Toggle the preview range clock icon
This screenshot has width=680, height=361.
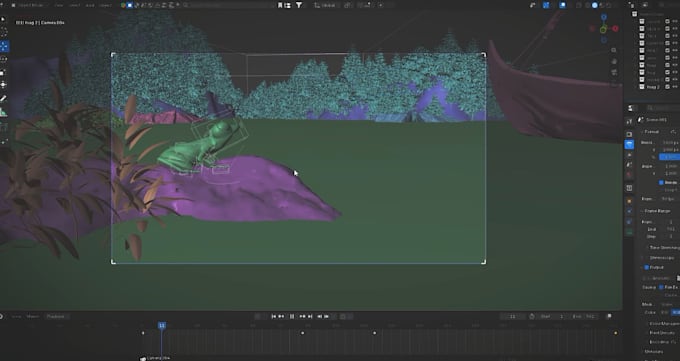point(532,317)
